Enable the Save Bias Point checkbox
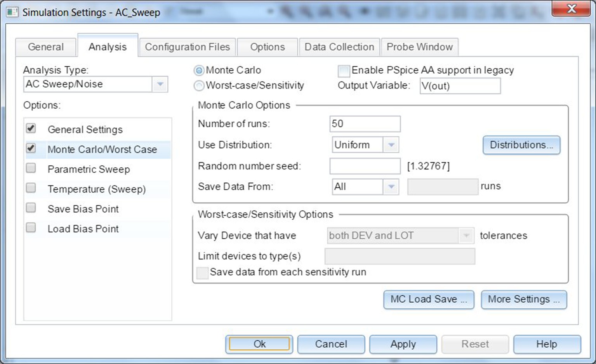This screenshot has height=364, width=596. (31, 208)
